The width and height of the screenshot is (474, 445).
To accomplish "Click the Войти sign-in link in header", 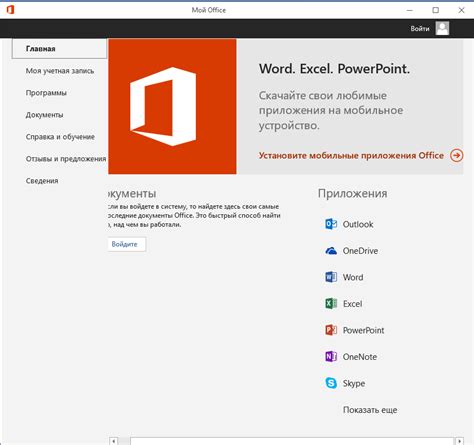I will click(x=420, y=29).
